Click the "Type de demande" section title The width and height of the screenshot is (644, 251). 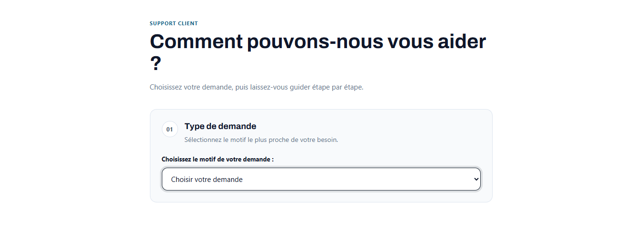pyautogui.click(x=220, y=126)
